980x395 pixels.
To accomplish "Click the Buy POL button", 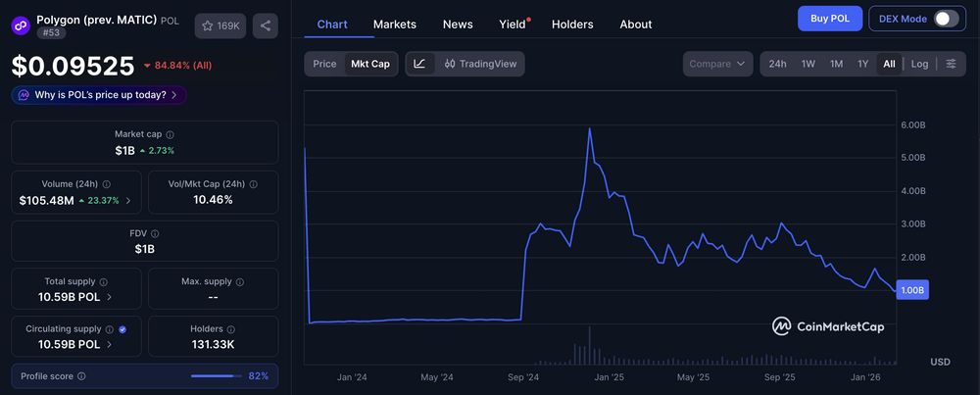I will [x=830, y=19].
